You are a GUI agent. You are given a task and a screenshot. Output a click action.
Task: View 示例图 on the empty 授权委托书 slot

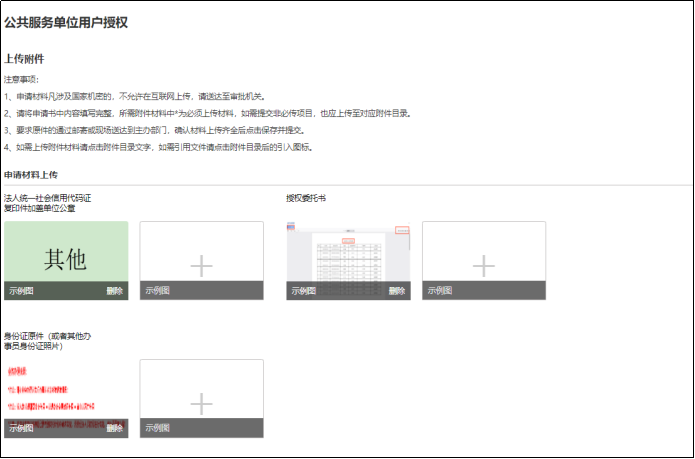[440, 291]
